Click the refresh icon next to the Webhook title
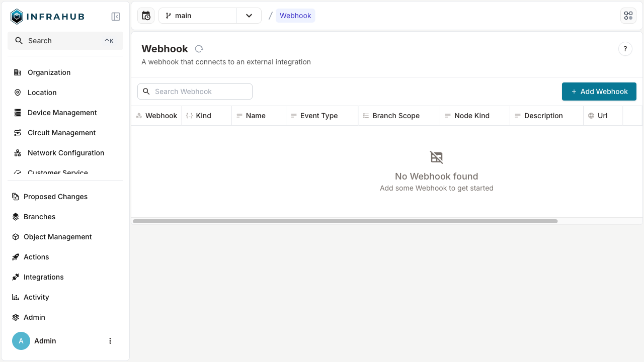Image resolution: width=644 pixels, height=362 pixels. pyautogui.click(x=199, y=49)
